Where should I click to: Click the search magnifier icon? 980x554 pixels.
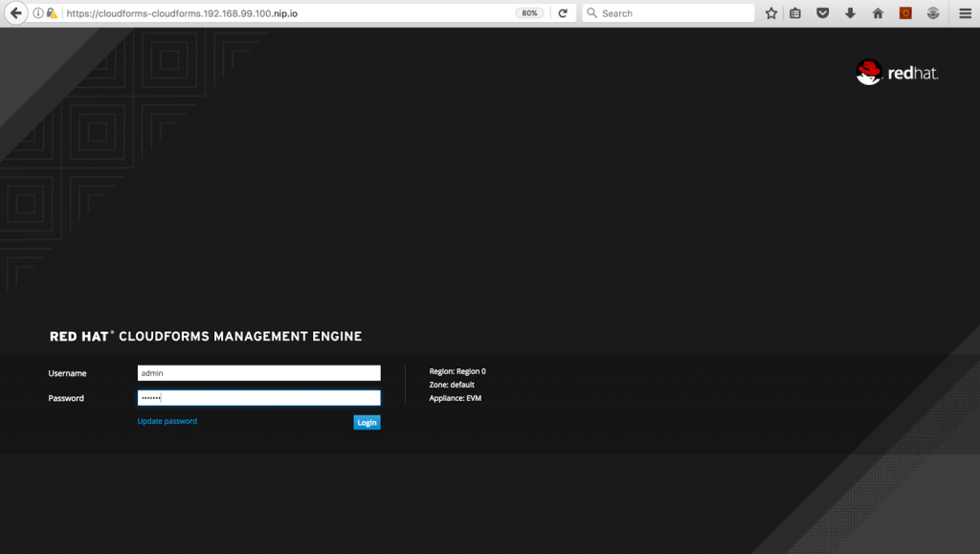pyautogui.click(x=591, y=13)
